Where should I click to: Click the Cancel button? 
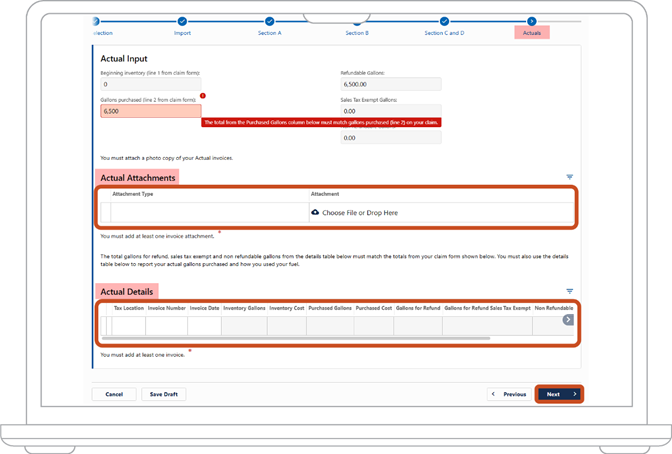[x=114, y=394]
